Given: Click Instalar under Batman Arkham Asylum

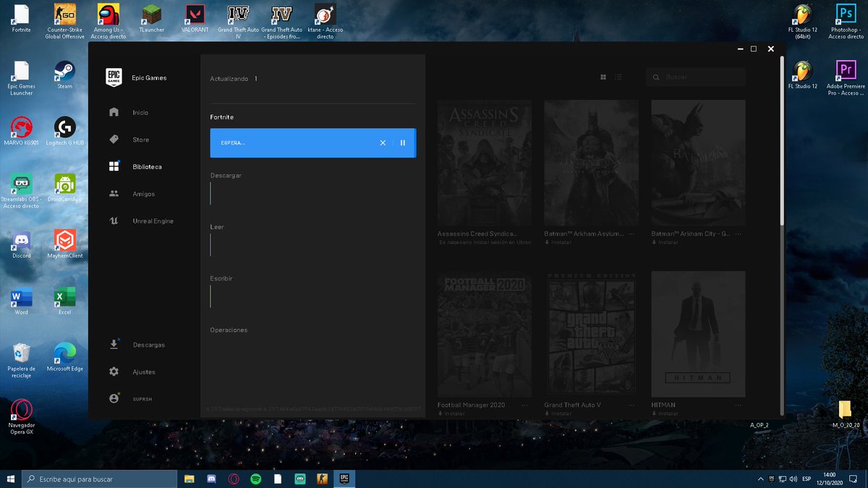Looking at the screenshot, I should [x=558, y=243].
